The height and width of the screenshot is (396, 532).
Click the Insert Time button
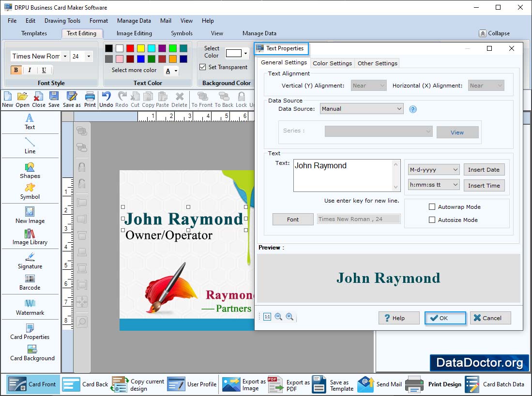[x=484, y=185]
